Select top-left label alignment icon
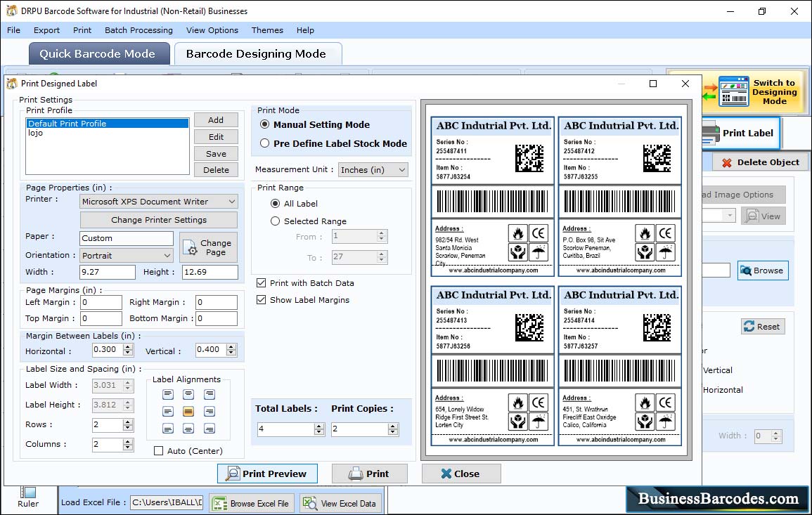 tap(168, 394)
